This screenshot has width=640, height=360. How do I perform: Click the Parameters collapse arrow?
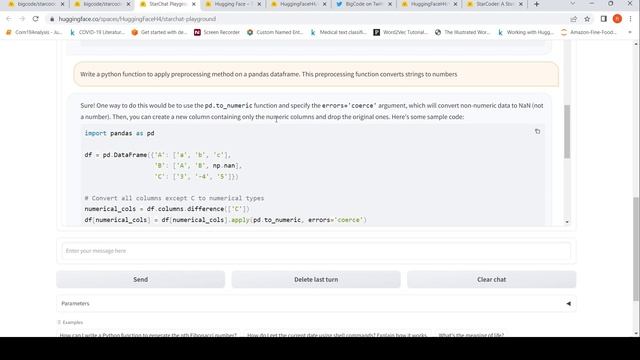(568, 304)
